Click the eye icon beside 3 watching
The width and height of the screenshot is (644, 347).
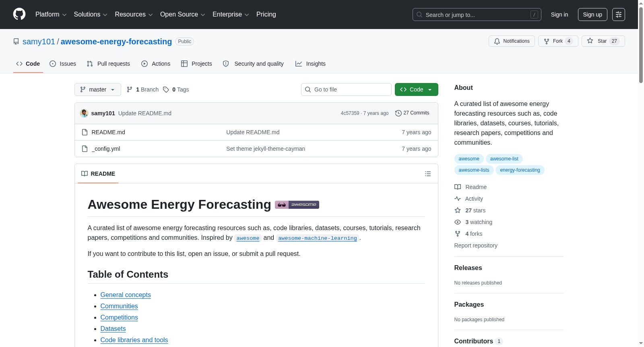coord(458,222)
